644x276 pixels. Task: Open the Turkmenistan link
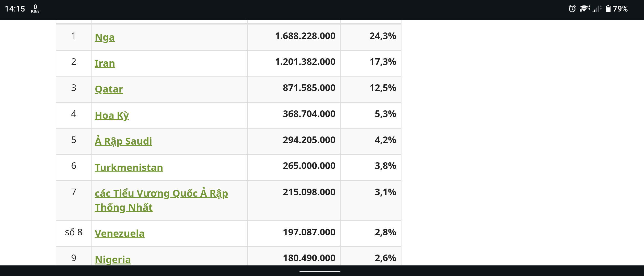(129, 168)
